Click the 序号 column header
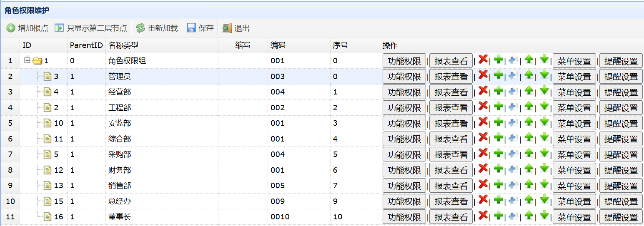 click(340, 45)
